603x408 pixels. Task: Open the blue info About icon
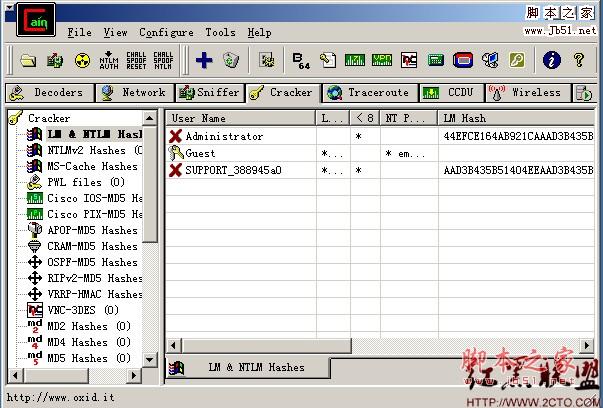tap(552, 60)
